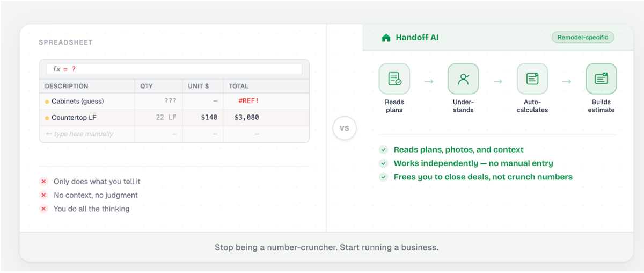Click the Understands person icon

463,79
